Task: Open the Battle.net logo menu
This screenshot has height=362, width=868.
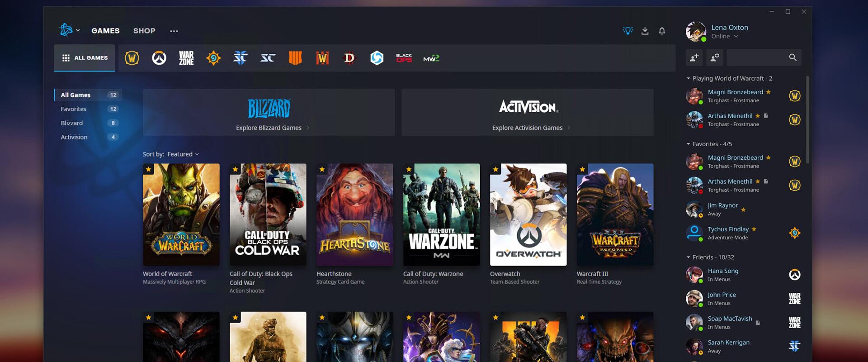Action: [x=69, y=30]
